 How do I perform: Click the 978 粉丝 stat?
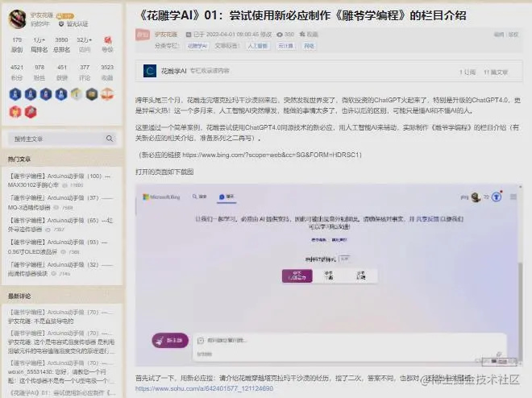[x=39, y=73]
